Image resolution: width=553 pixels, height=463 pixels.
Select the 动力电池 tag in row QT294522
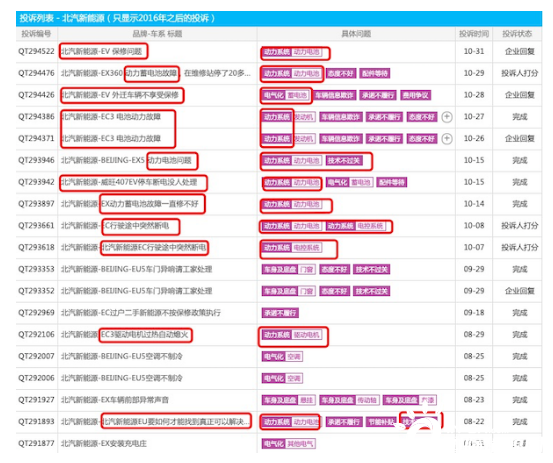click(307, 52)
